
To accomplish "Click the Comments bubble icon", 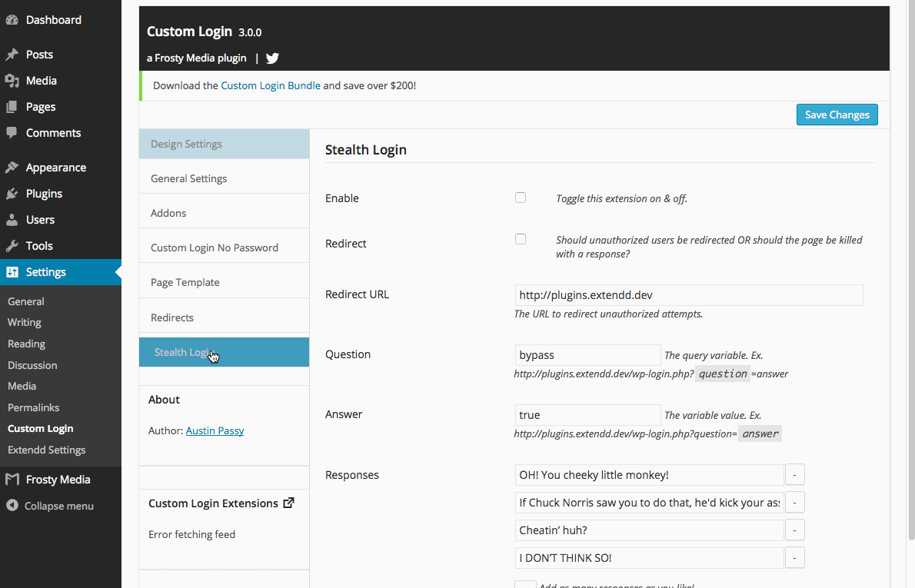I will [x=12, y=133].
